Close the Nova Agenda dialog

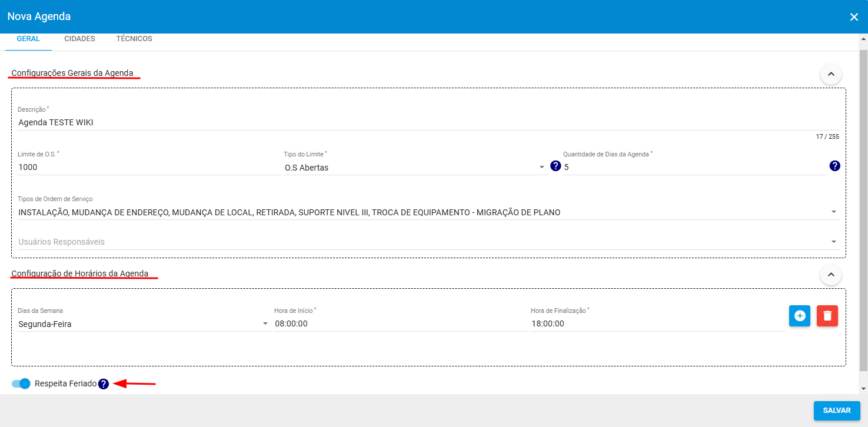[854, 17]
